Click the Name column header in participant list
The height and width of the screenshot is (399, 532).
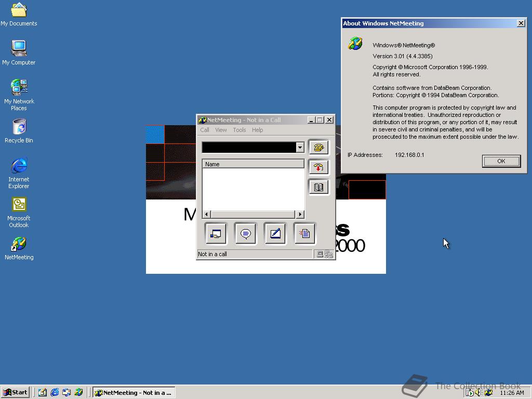point(254,164)
